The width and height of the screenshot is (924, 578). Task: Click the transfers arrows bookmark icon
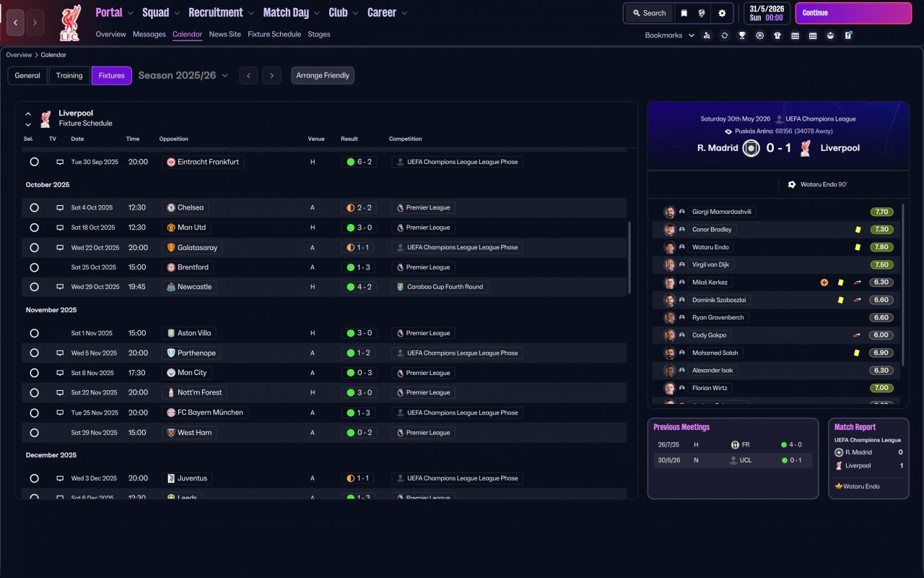725,35
